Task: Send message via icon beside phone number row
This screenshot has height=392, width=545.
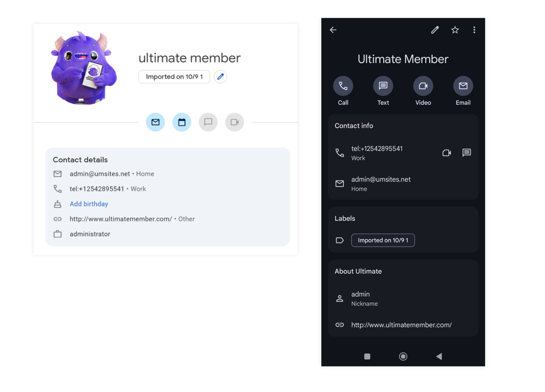Action: pos(467,153)
